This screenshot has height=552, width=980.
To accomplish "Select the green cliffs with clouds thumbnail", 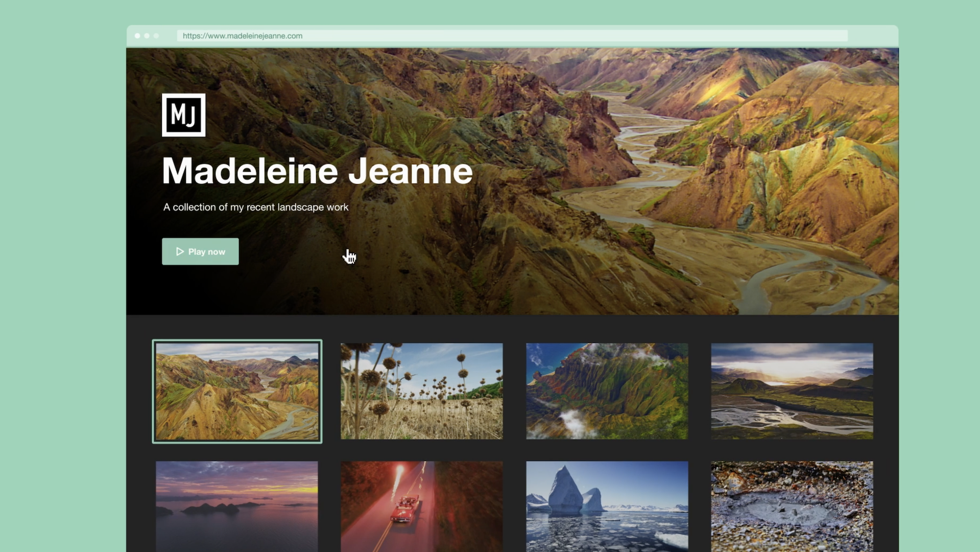I will pos(607,391).
